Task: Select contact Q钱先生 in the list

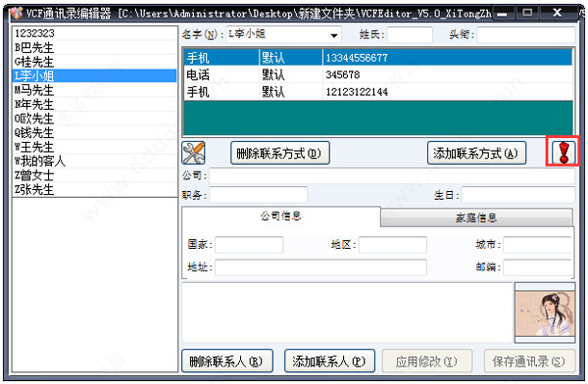Action: click(94, 133)
